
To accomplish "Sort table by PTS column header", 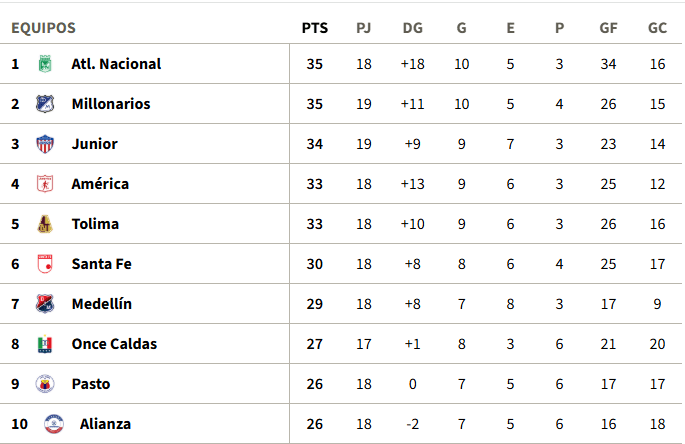I will tap(315, 28).
